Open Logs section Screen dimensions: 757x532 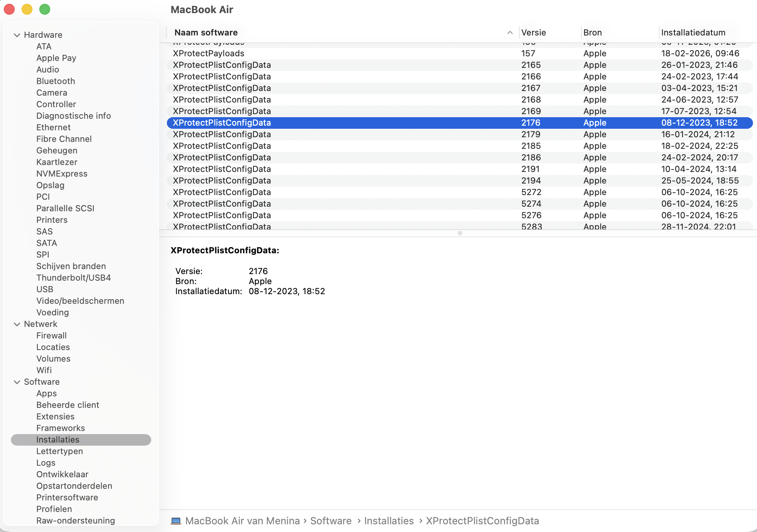coord(46,463)
